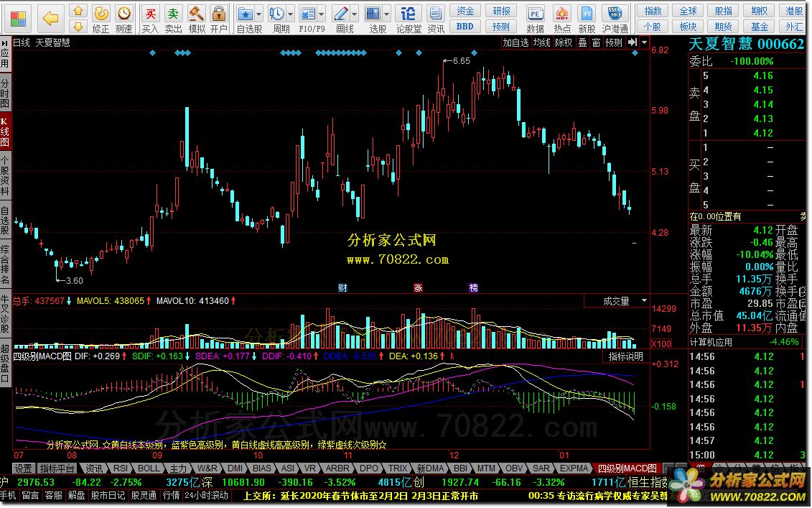Toggle the 均线 moving average overlay
This screenshot has height=508, width=812.
coord(541,43)
